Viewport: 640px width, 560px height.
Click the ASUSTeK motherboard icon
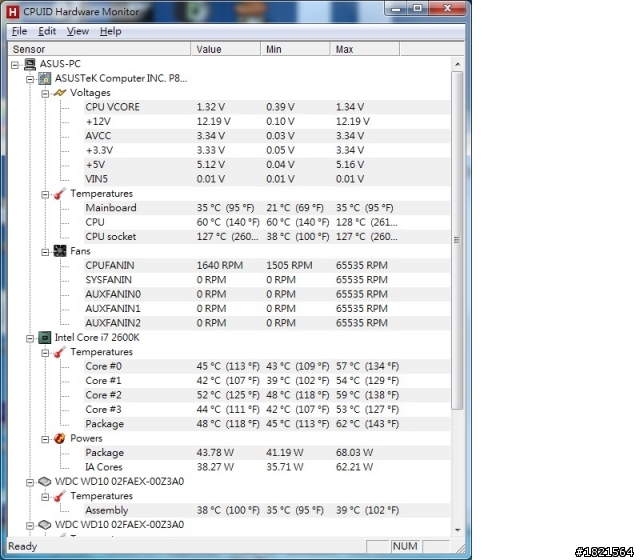(45, 78)
